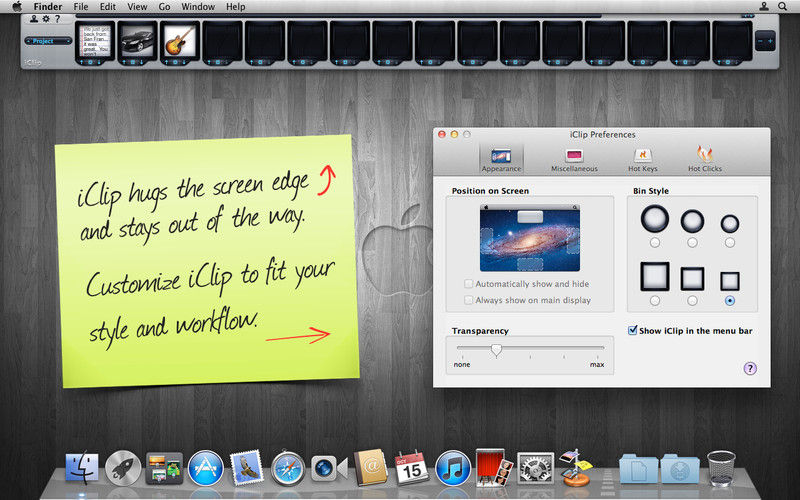Select the medium round bin style
This screenshot has height=500, width=800.
(x=692, y=243)
